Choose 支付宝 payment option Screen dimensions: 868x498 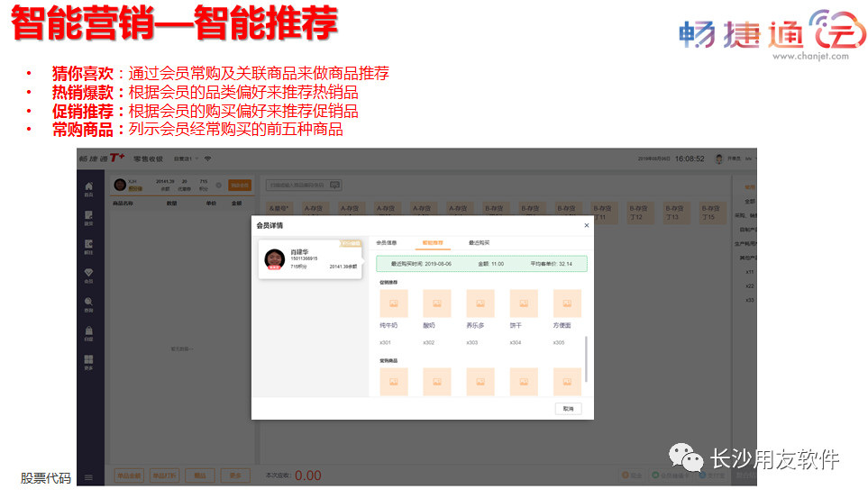coord(712,475)
